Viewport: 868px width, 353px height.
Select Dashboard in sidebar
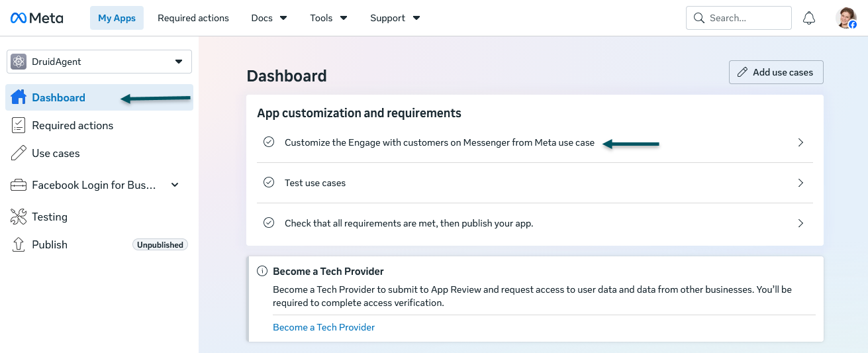coord(99,97)
